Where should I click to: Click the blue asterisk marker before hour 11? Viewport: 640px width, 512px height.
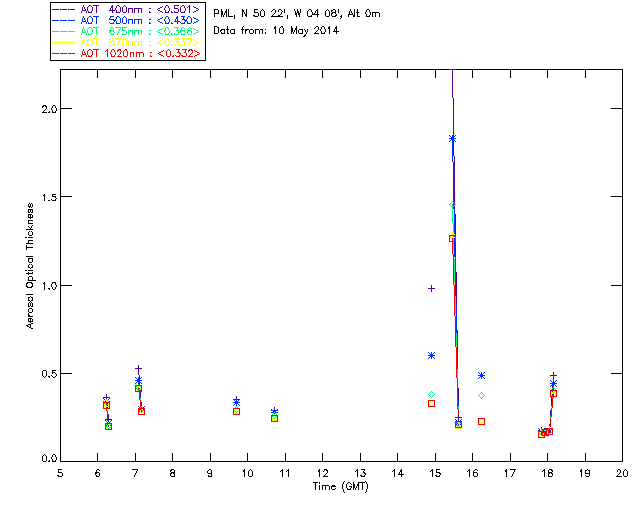tap(274, 411)
